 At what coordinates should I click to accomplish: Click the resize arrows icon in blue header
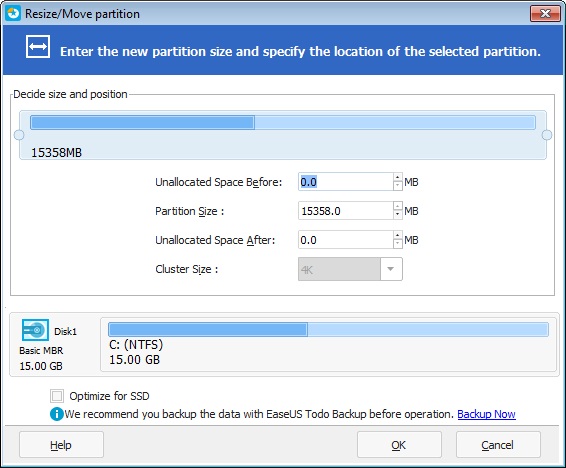point(38,47)
